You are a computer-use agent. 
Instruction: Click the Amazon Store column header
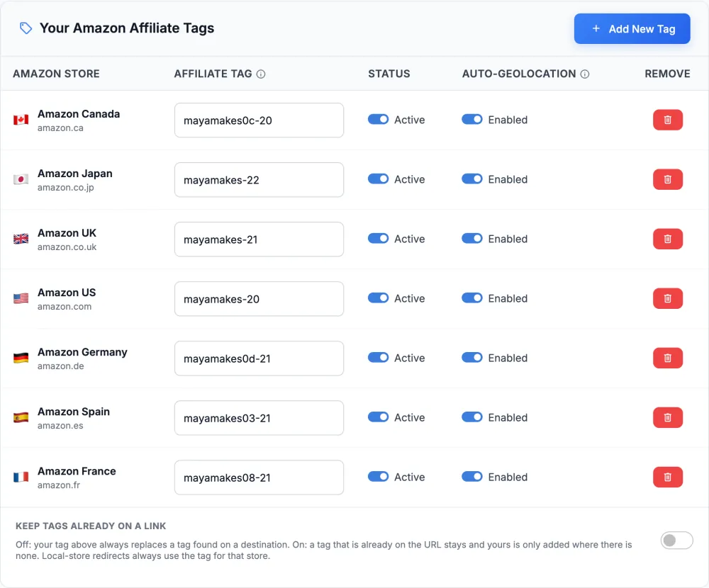click(x=56, y=74)
